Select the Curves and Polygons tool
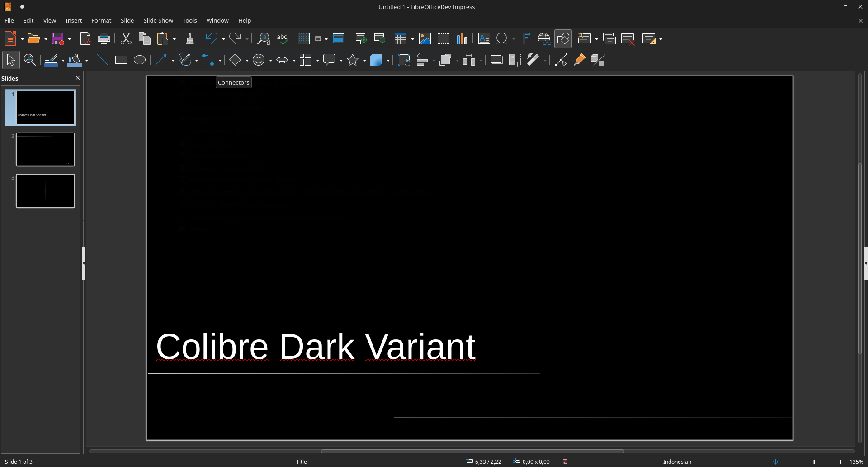Image resolution: width=868 pixels, height=467 pixels. (x=185, y=60)
